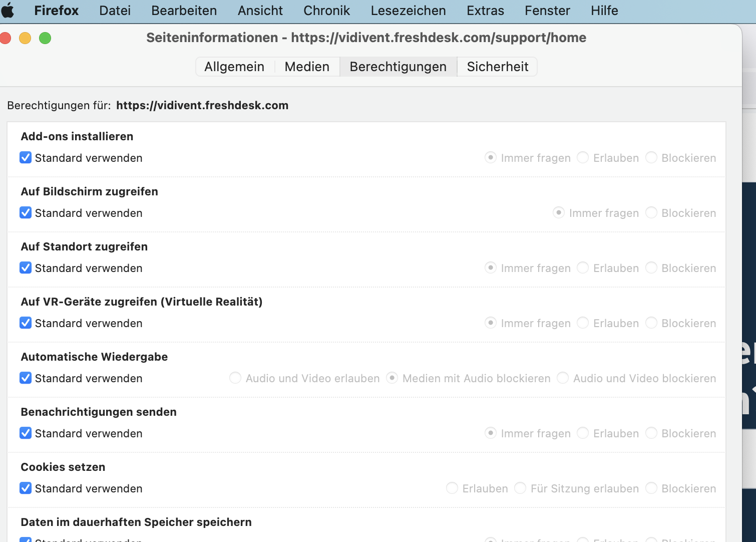Click the Add-ons installieren heading

click(x=77, y=136)
